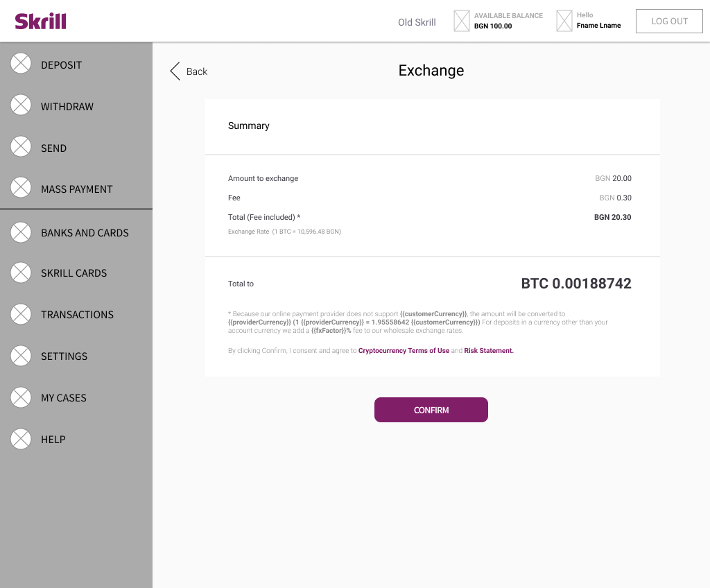Click the Deposit sidebar icon
The height and width of the screenshot is (588, 710).
pyautogui.click(x=21, y=63)
